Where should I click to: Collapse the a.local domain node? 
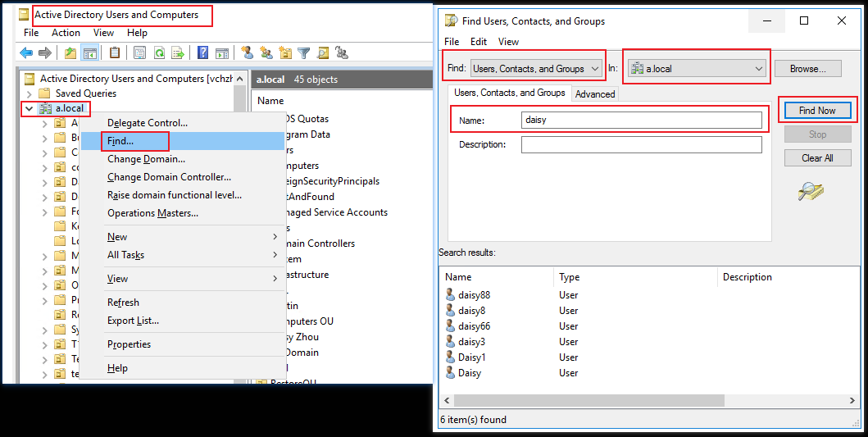30,109
